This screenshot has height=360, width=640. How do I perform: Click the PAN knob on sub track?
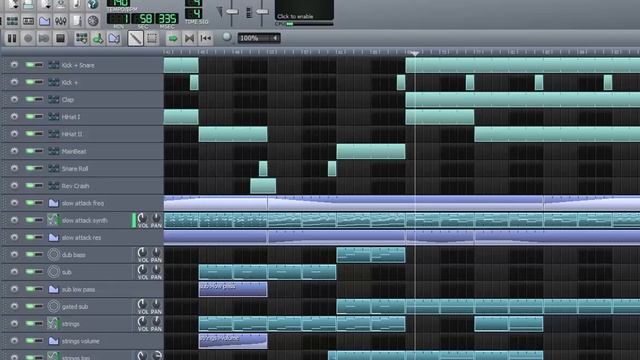click(156, 269)
